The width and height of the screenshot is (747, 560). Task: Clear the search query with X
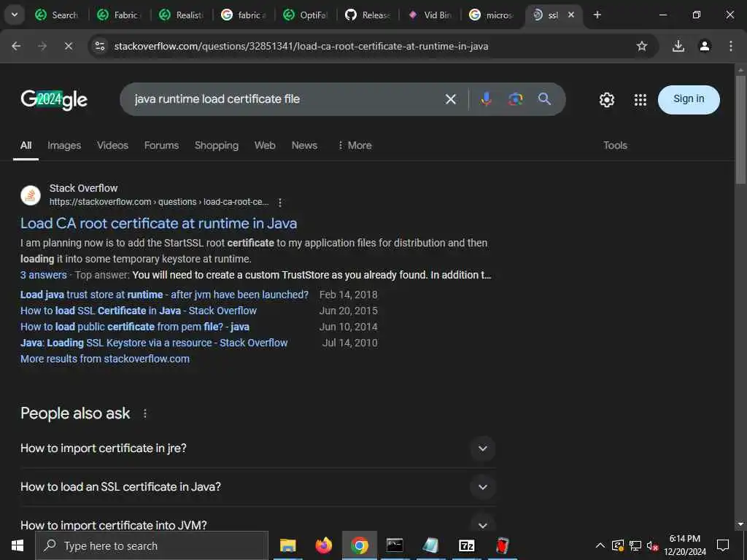click(450, 99)
